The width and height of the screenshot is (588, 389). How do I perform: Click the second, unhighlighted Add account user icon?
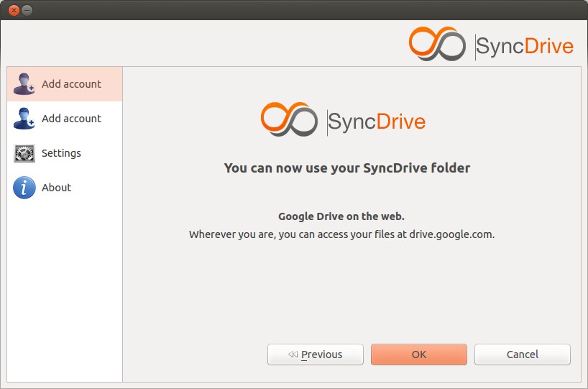point(24,119)
